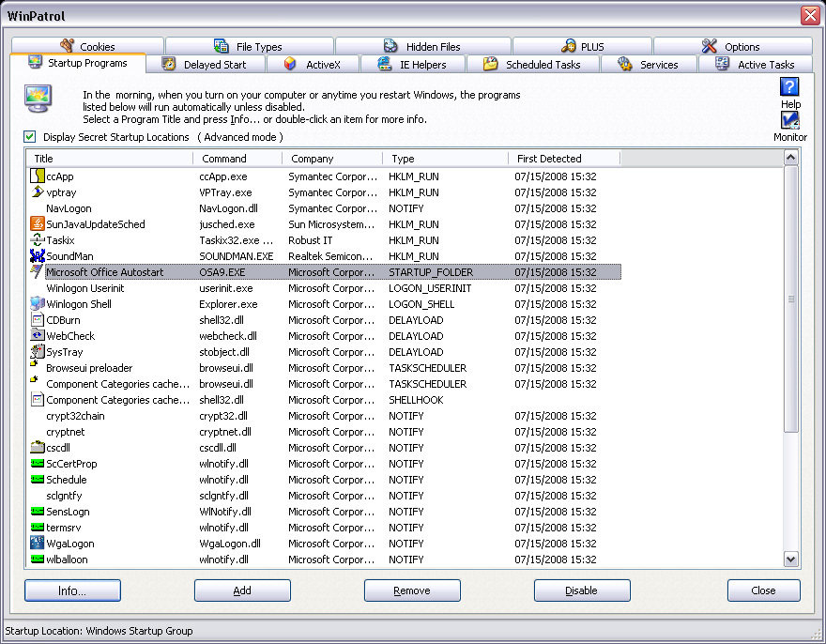Click the scrollbar down arrow
This screenshot has height=644, width=826.
click(x=790, y=560)
